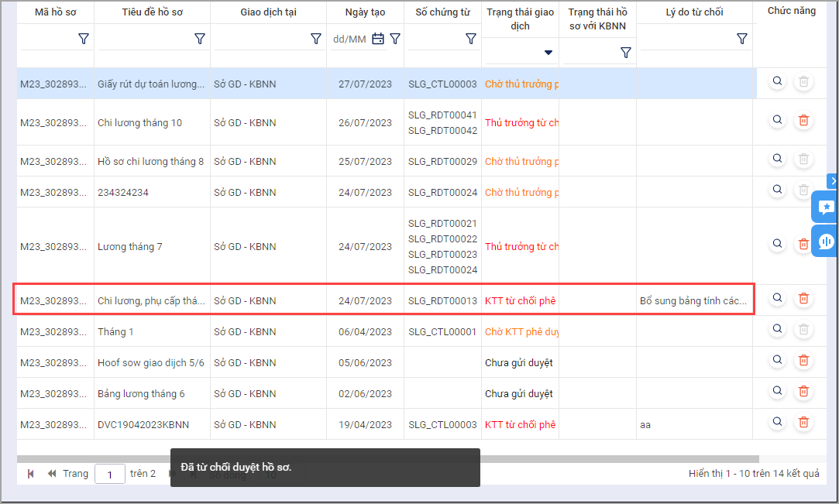Open the filter icon for Tiêu đề hồ sơ column
Image resolution: width=839 pixels, height=504 pixels.
[x=200, y=39]
